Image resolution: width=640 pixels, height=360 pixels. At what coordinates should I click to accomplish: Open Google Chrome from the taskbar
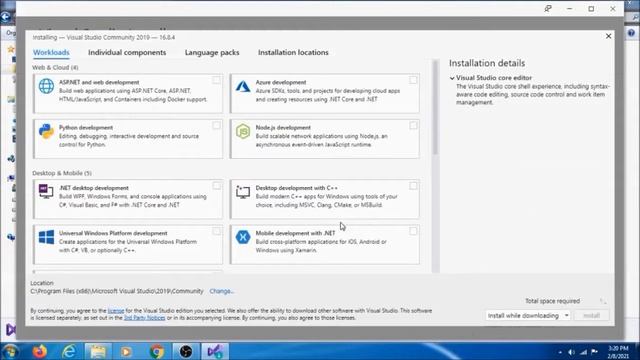pyautogui.click(x=156, y=351)
